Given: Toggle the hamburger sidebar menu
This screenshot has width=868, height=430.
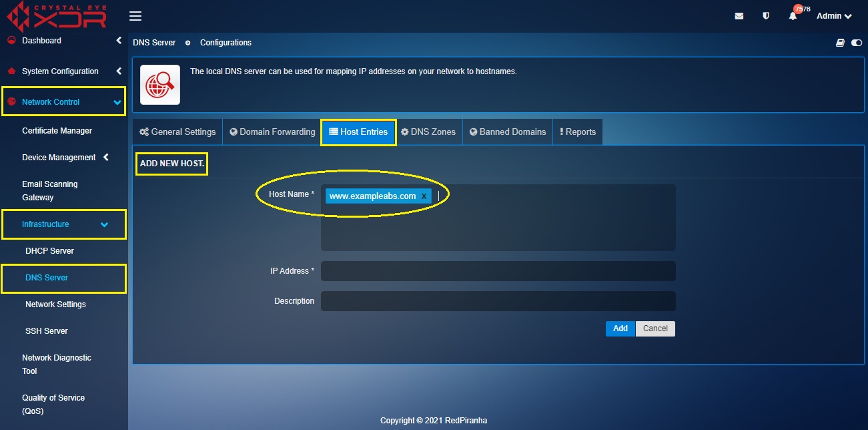Looking at the screenshot, I should 135,16.
